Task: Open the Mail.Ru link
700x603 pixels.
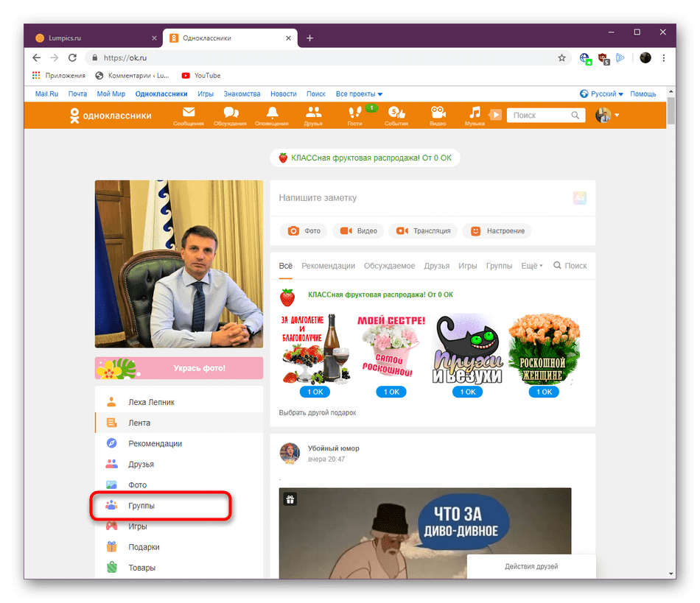Action: tap(46, 94)
